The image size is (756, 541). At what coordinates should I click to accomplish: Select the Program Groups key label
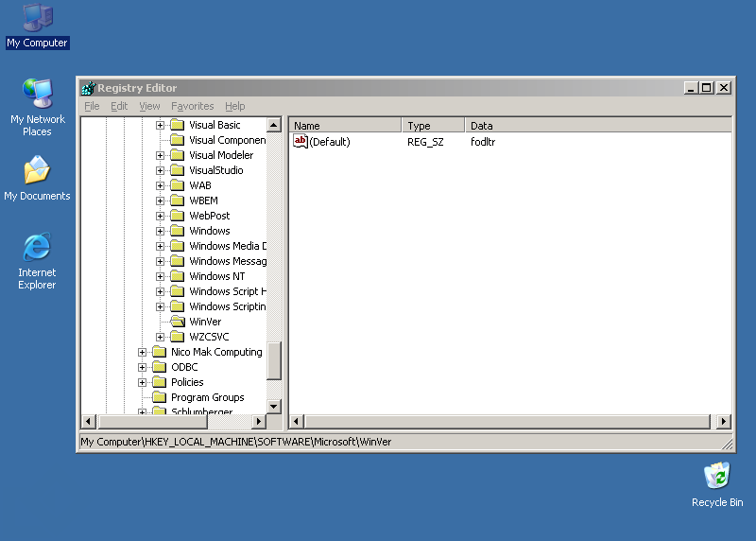tap(208, 397)
